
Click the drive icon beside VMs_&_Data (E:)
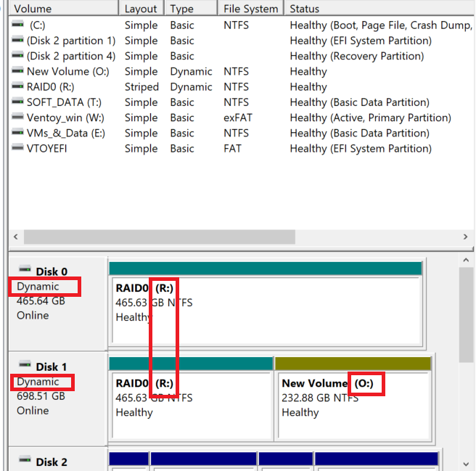click(17, 132)
